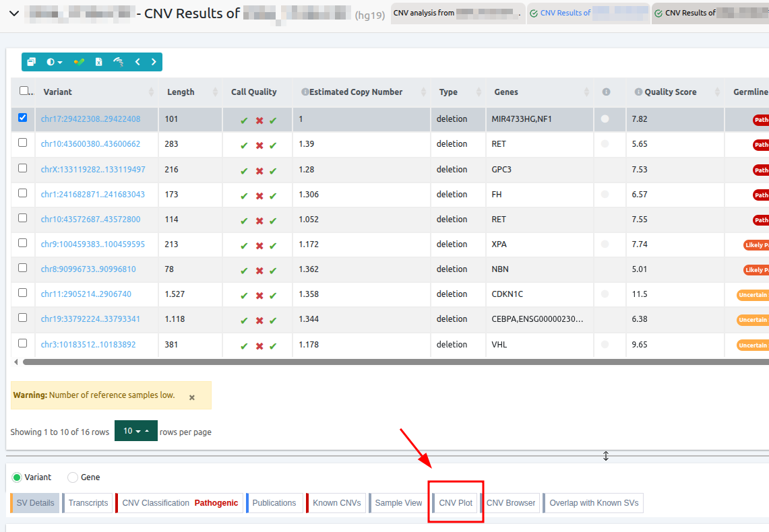Open variant link chrX:133119282..133119497

click(x=93, y=169)
